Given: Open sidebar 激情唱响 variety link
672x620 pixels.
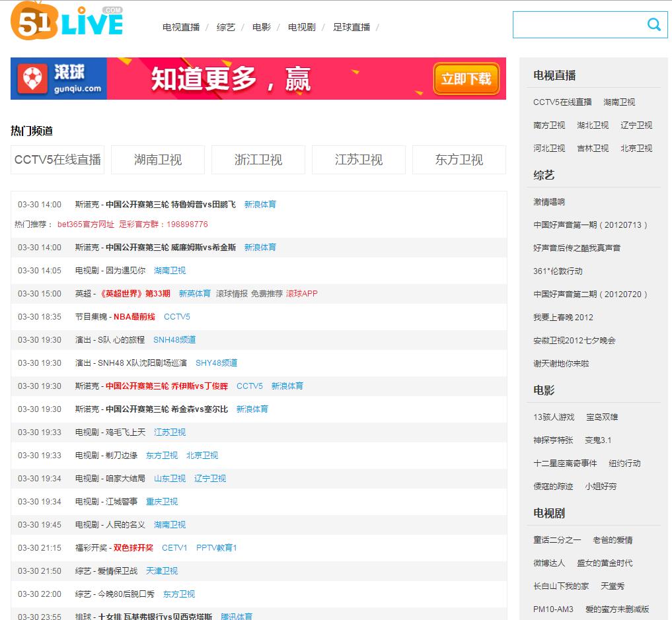Looking at the screenshot, I should click(549, 202).
